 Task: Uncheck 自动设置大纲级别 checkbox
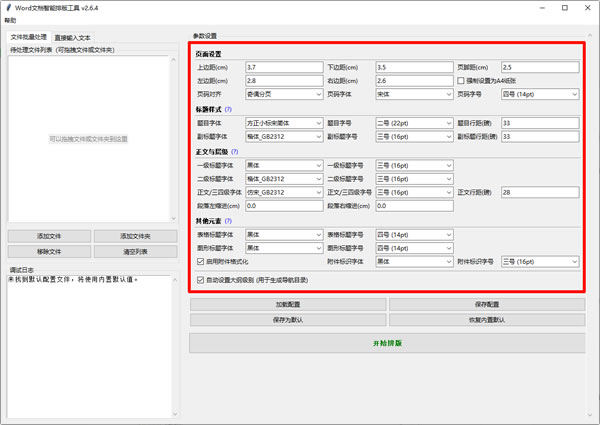(x=200, y=280)
